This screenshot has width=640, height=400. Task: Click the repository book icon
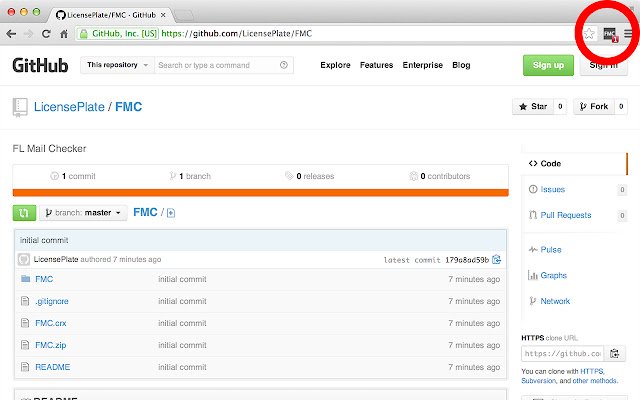point(20,107)
